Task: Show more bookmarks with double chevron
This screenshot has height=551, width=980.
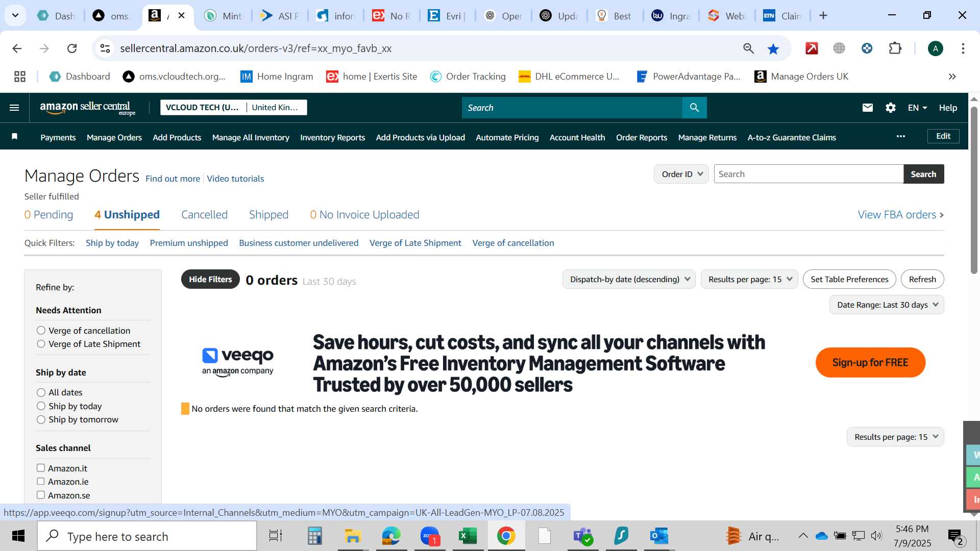Action: coord(952,77)
